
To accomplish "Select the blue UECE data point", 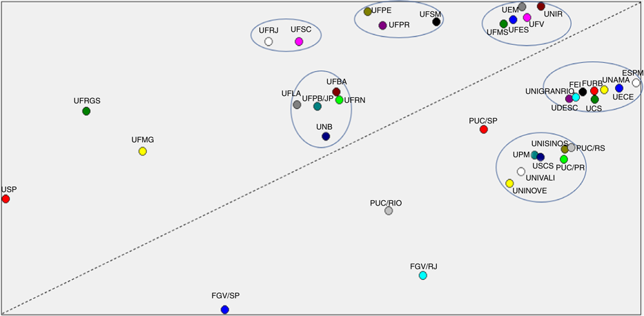I will click(619, 88).
